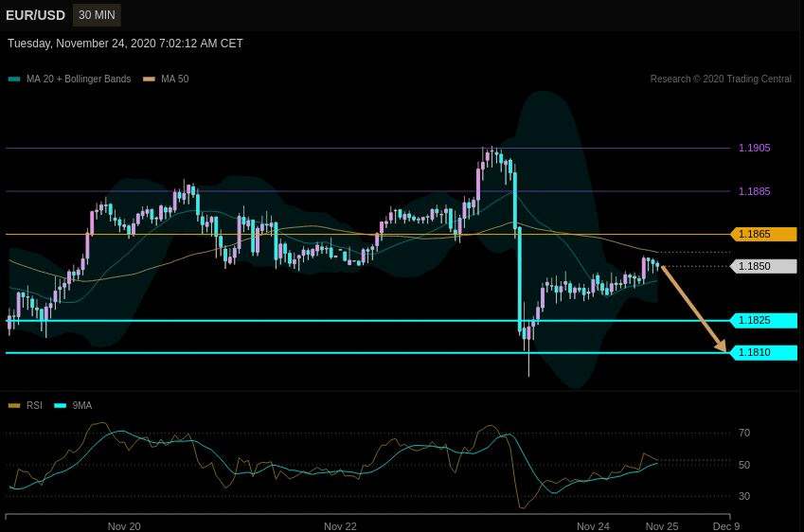The image size is (804, 532).
Task: Click the gray 1.1850 current price tag
Action: (764, 266)
